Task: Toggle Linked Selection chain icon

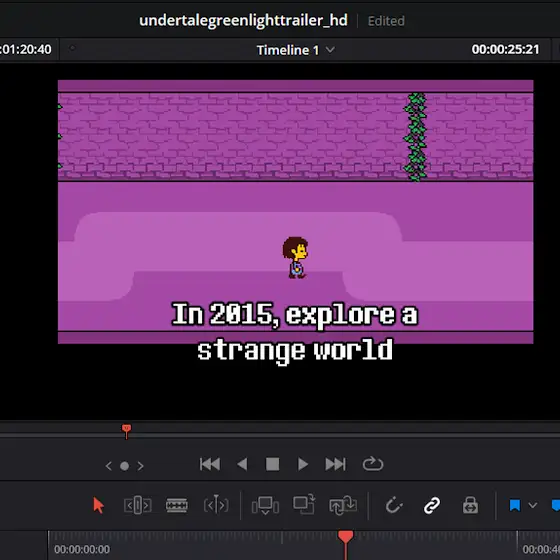Action: tap(432, 506)
